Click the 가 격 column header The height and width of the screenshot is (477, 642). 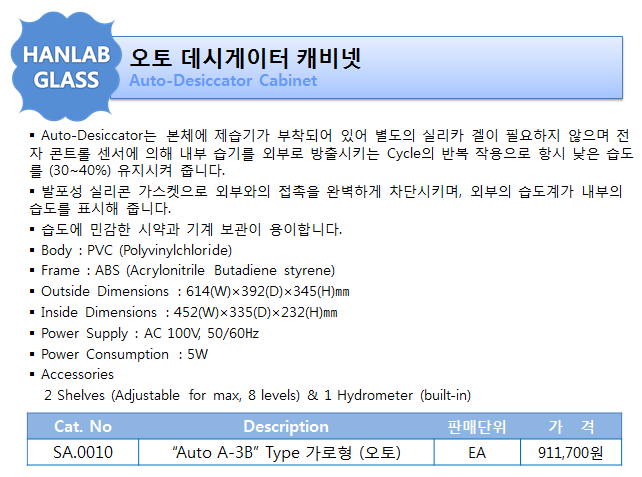(571, 427)
